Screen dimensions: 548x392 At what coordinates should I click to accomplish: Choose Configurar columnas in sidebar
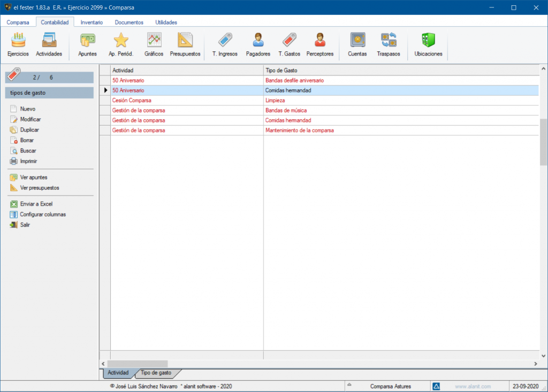[43, 214]
